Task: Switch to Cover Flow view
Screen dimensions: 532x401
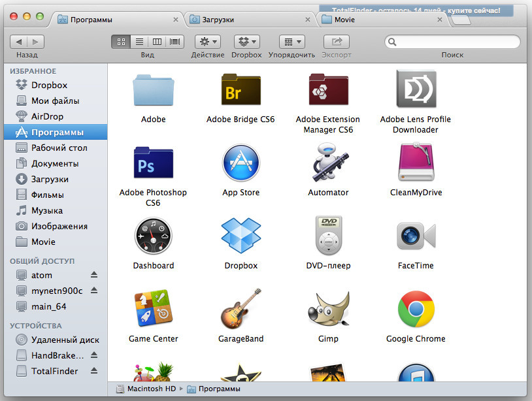Action: [175, 41]
